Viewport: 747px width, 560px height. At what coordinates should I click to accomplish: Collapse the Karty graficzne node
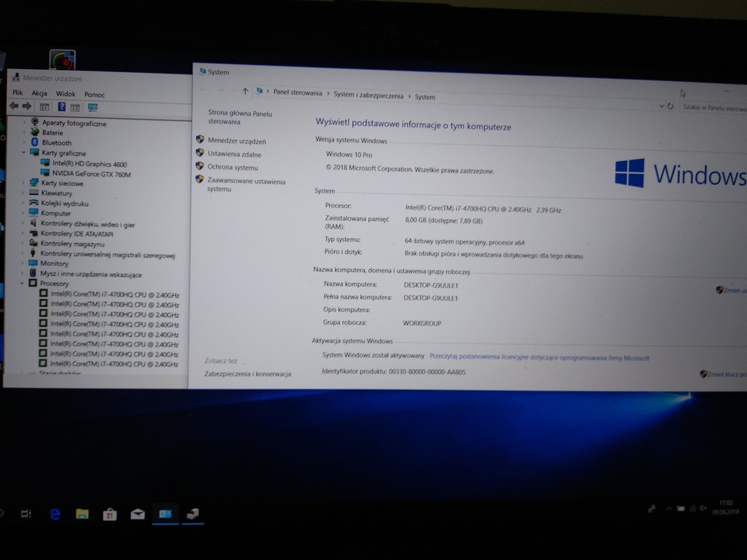point(23,152)
